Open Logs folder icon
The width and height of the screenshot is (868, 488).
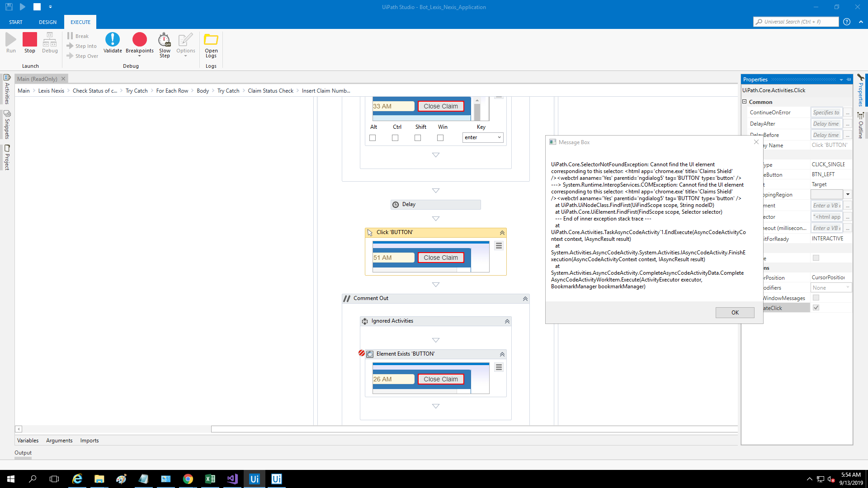(211, 40)
